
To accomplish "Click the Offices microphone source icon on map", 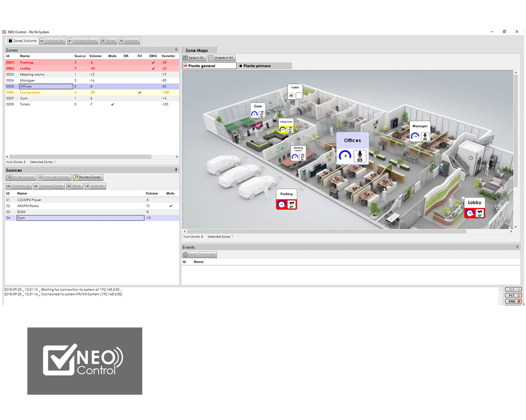I will 360,156.
